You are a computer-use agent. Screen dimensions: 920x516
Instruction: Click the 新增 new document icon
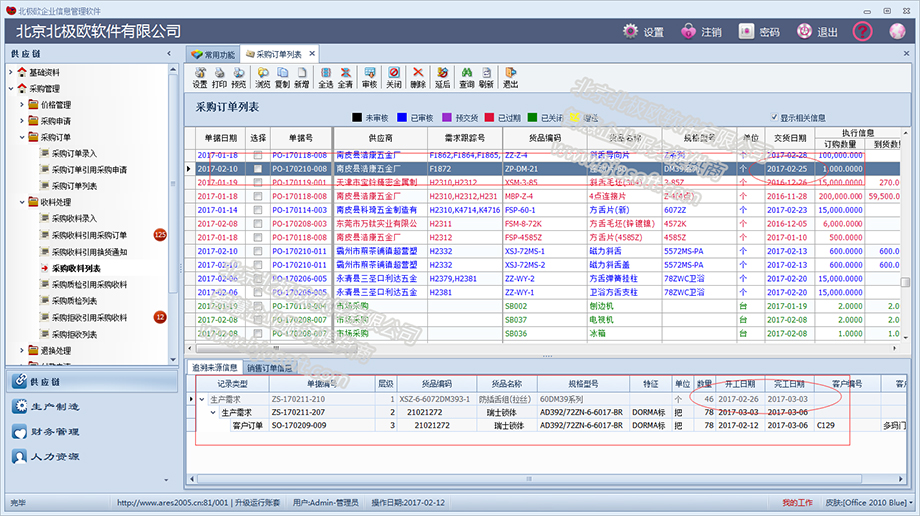pos(302,77)
